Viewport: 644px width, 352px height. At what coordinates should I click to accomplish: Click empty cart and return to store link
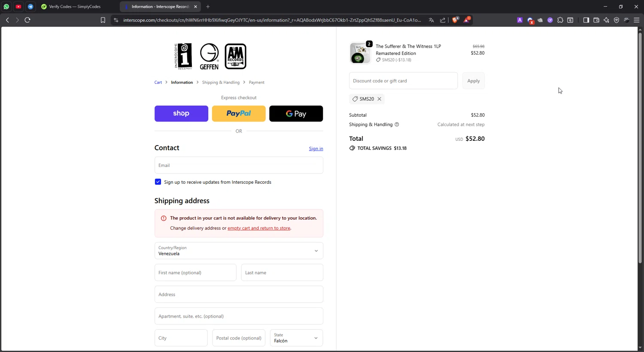(259, 228)
